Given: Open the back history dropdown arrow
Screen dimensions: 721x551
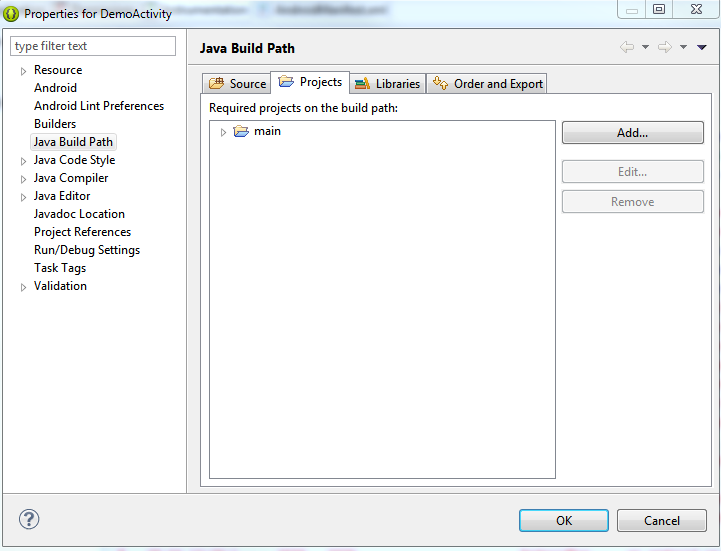Looking at the screenshot, I should pyautogui.click(x=645, y=47).
